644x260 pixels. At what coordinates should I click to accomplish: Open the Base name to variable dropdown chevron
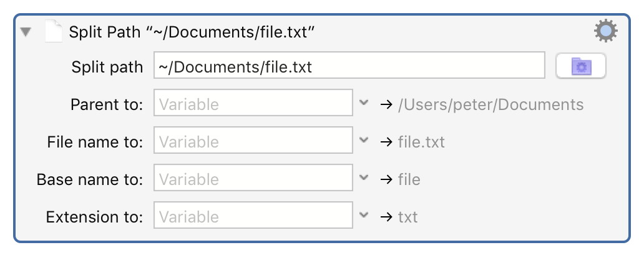coord(364,177)
